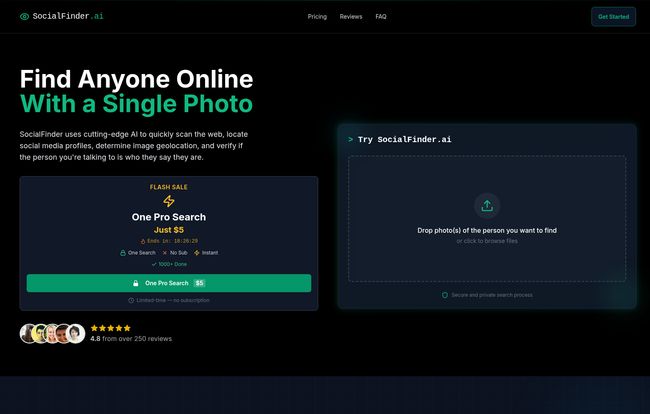Click the last reviewer avatar
Image resolution: width=650 pixels, height=414 pixels.
pyautogui.click(x=75, y=334)
